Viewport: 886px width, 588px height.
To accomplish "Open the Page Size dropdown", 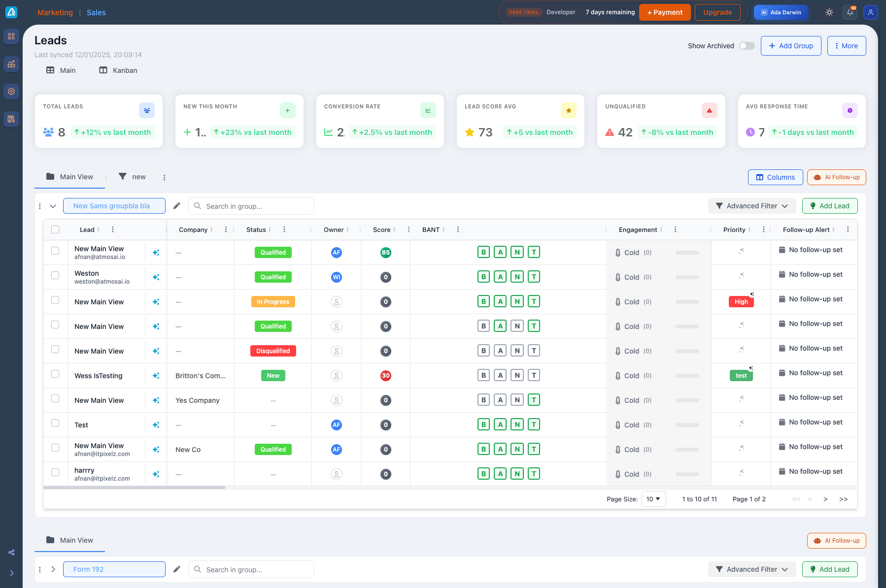I will 653,499.
